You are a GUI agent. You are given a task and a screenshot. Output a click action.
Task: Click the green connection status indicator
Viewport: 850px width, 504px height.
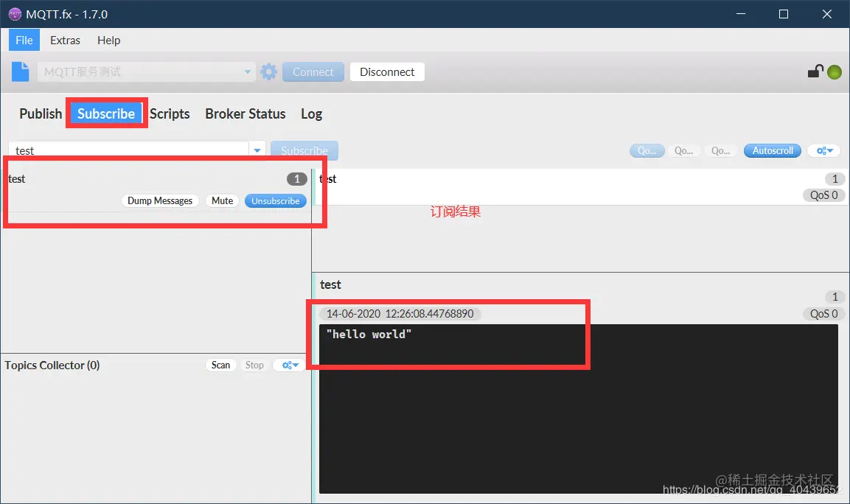[x=835, y=72]
